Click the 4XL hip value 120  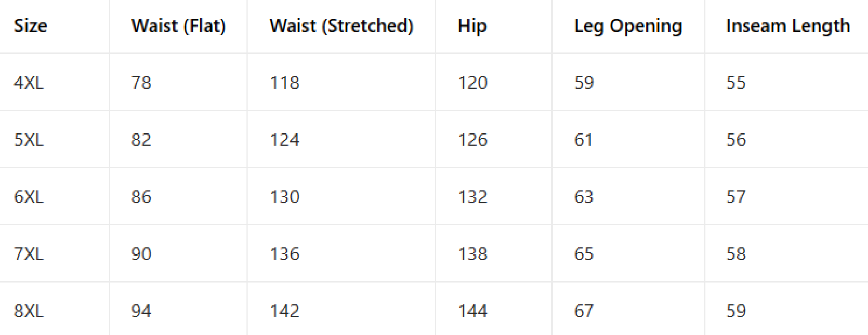point(473,83)
